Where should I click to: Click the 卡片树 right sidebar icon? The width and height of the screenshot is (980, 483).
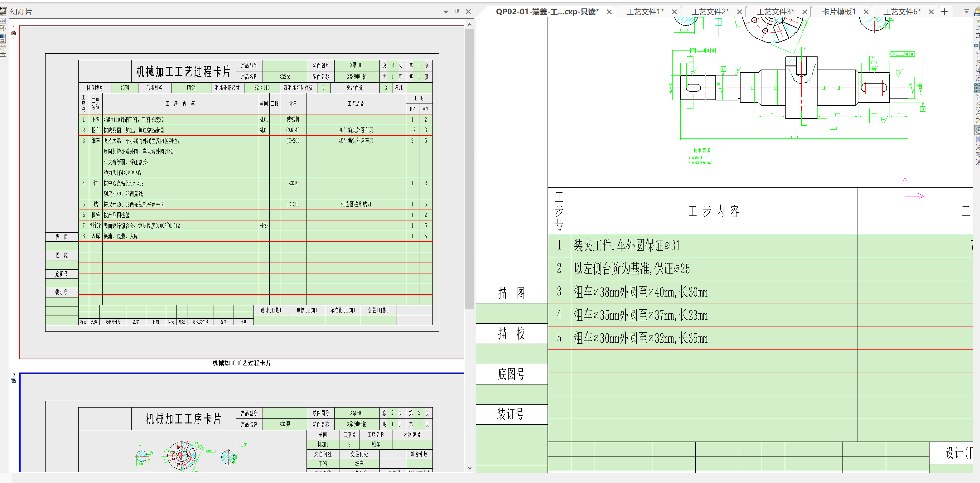pyautogui.click(x=977, y=23)
